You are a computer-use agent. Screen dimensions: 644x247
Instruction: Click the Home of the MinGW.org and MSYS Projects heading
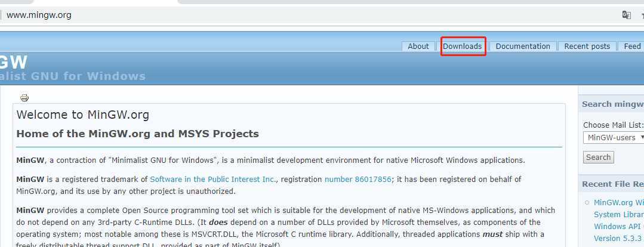pos(138,134)
